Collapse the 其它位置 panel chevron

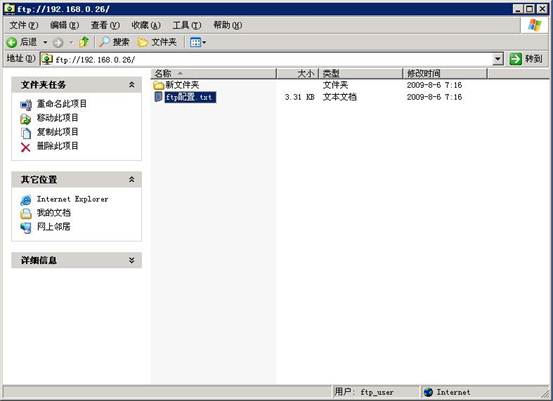coord(132,180)
